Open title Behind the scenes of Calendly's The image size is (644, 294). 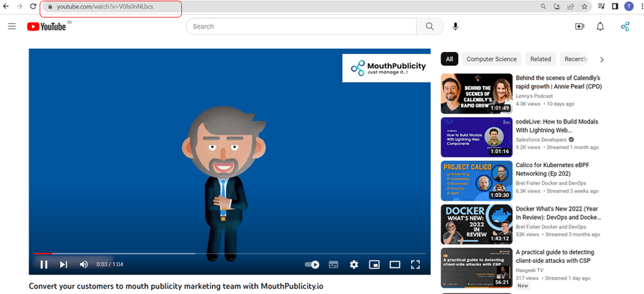pos(559,82)
